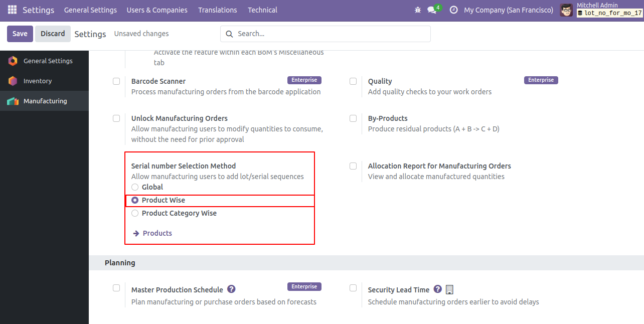This screenshot has height=324, width=644.
Task: Click the Security Lead Time help icon
Action: point(438,289)
